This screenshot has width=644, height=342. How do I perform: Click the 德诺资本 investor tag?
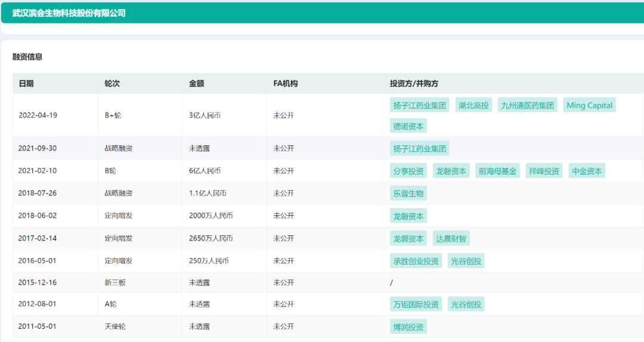(x=408, y=126)
